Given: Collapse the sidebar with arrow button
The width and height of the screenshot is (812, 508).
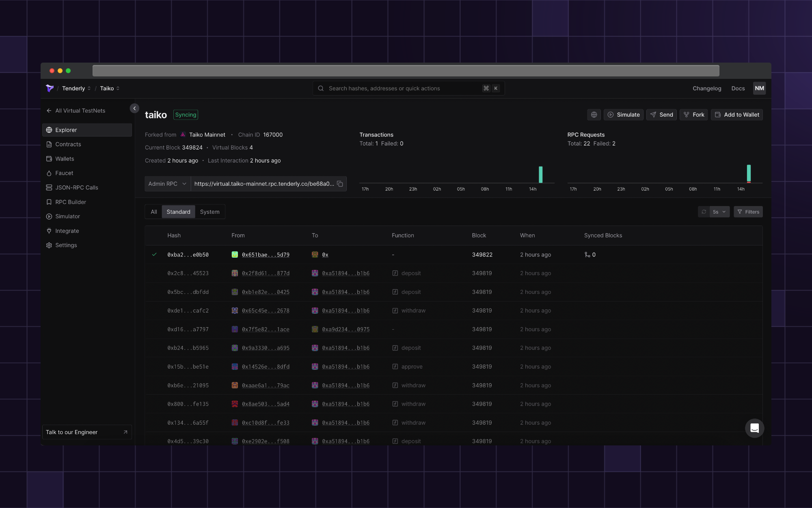Looking at the screenshot, I should point(134,108).
